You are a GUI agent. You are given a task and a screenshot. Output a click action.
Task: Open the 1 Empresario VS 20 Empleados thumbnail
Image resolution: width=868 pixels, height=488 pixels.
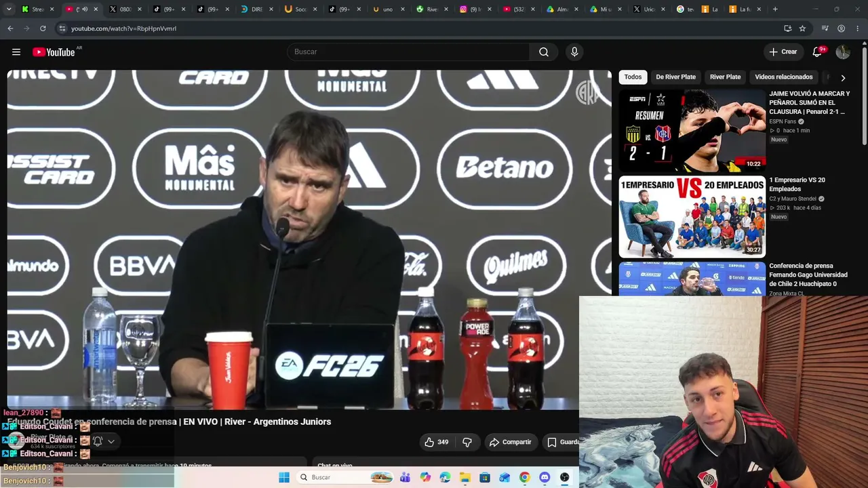click(692, 216)
